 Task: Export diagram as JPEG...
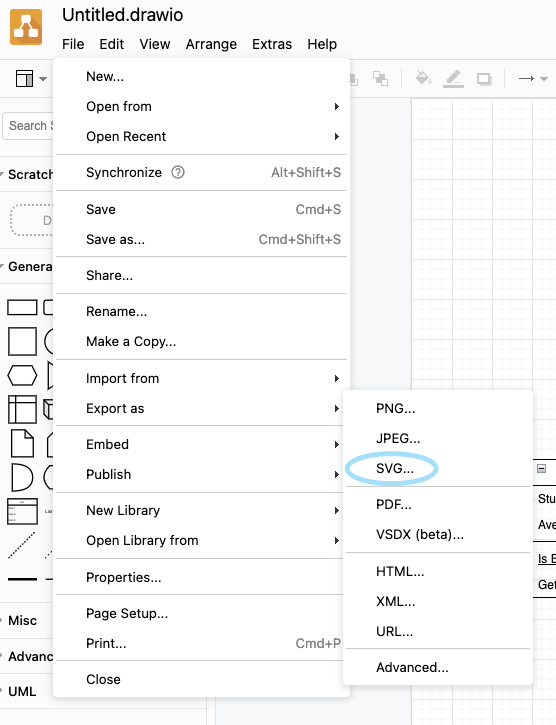(438, 439)
